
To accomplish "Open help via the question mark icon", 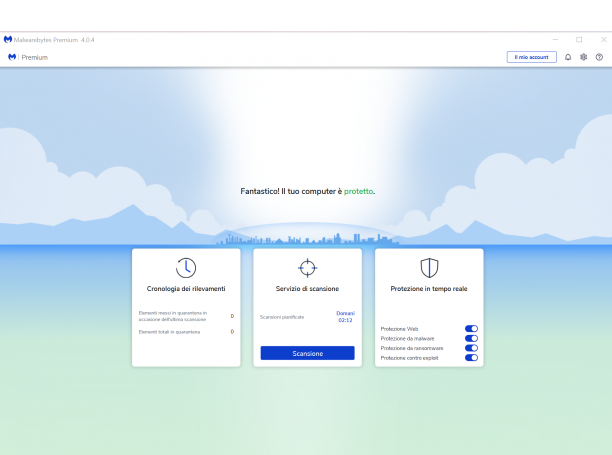I will [599, 57].
